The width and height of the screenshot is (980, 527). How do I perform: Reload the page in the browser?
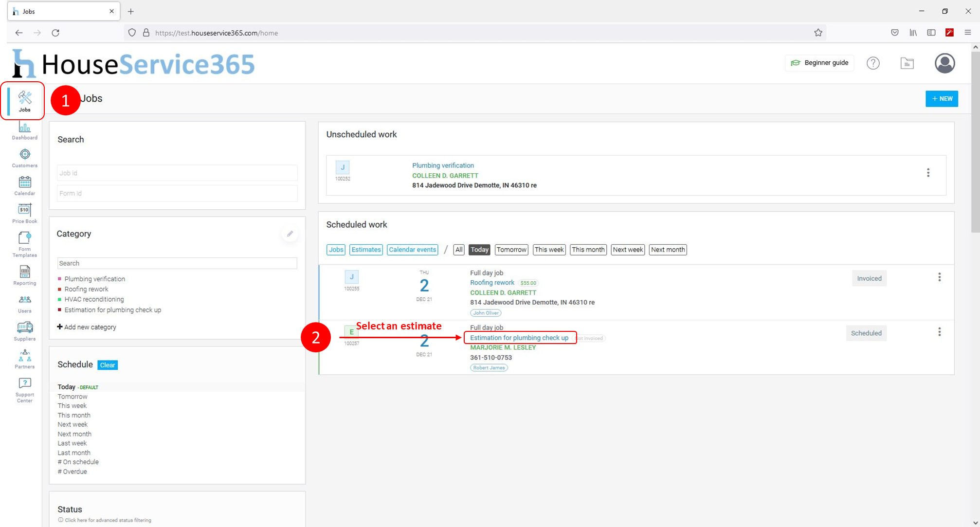55,33
